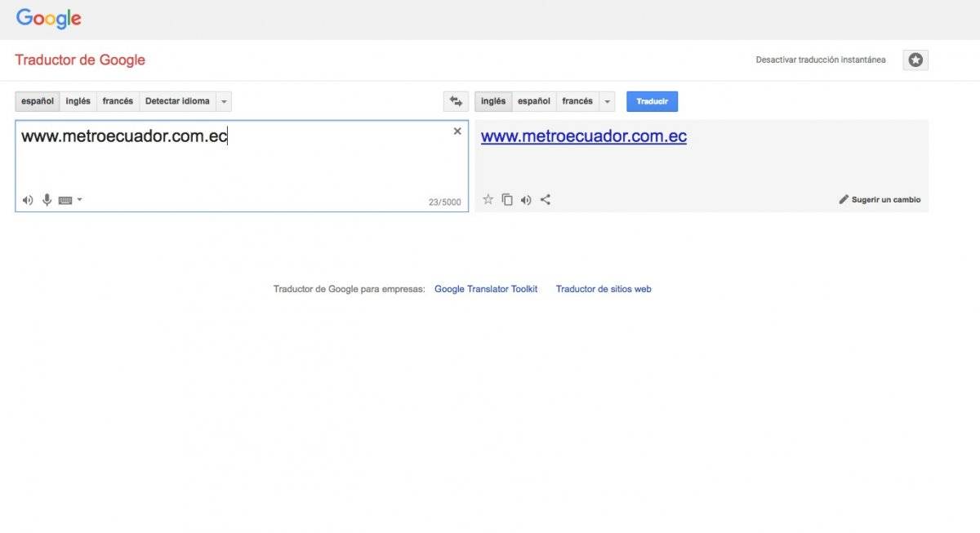Activate microphone voice input
Screen dimensions: 980x533
pyautogui.click(x=47, y=200)
